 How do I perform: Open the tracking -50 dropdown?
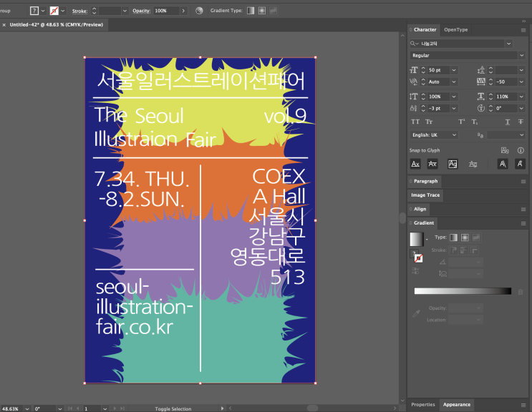(x=522, y=82)
